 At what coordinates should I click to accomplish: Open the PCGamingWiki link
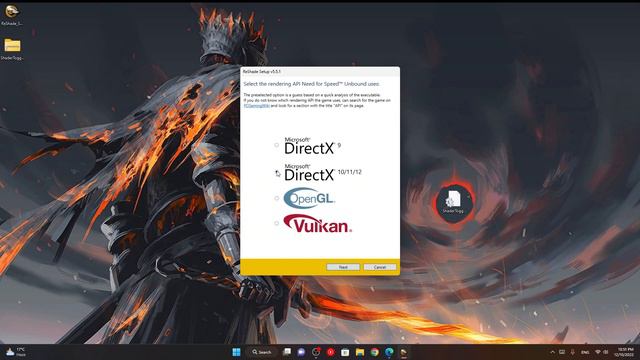pos(257,106)
